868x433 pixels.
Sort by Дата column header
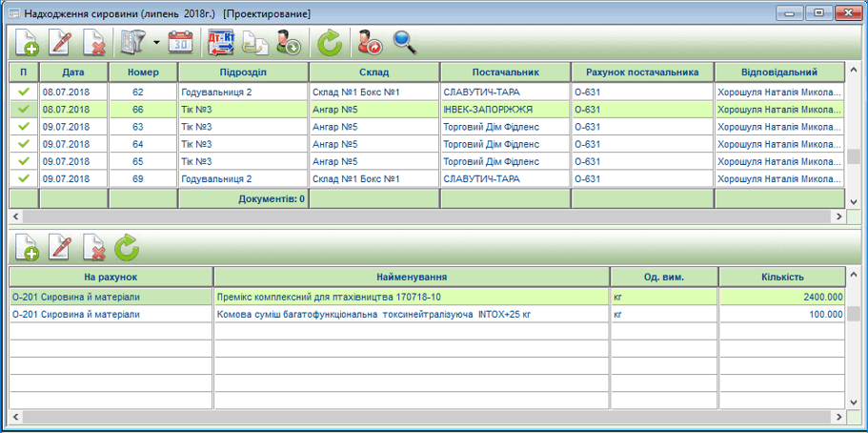coord(73,72)
